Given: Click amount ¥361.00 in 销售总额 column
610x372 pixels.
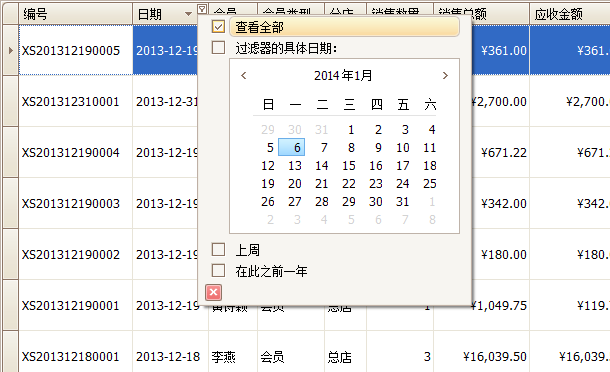Looking at the screenshot, I should click(x=503, y=51).
